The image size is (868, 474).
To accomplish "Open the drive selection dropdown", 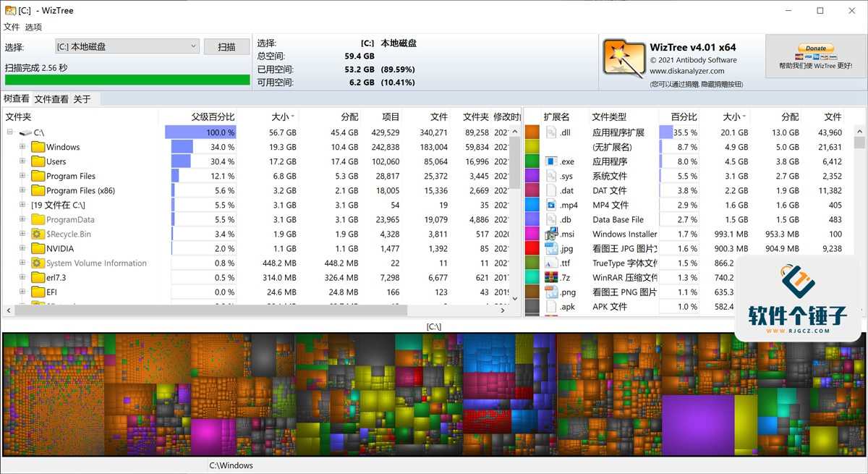I will pyautogui.click(x=127, y=46).
